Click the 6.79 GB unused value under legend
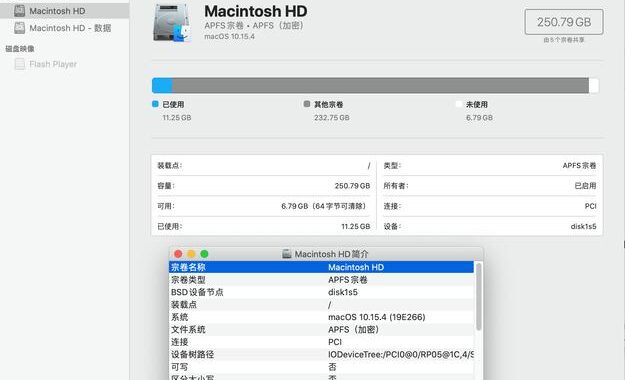625x380 pixels. [480, 118]
